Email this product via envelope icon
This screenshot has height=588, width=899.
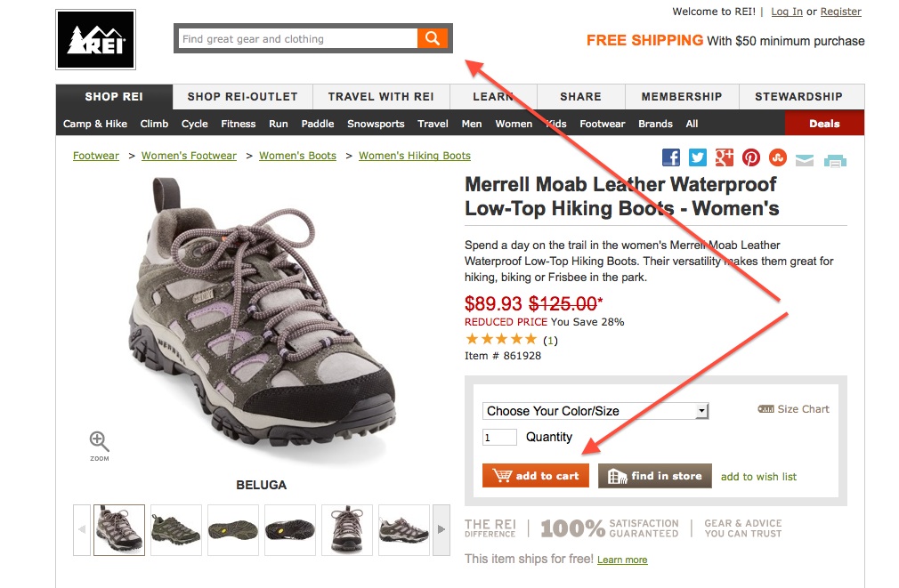tap(805, 160)
